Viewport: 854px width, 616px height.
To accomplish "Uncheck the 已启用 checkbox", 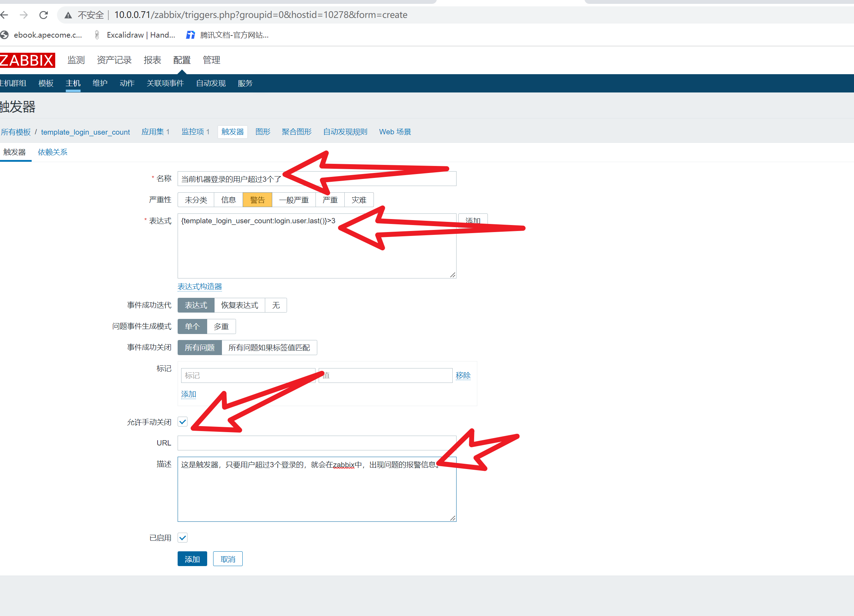I will click(x=183, y=537).
